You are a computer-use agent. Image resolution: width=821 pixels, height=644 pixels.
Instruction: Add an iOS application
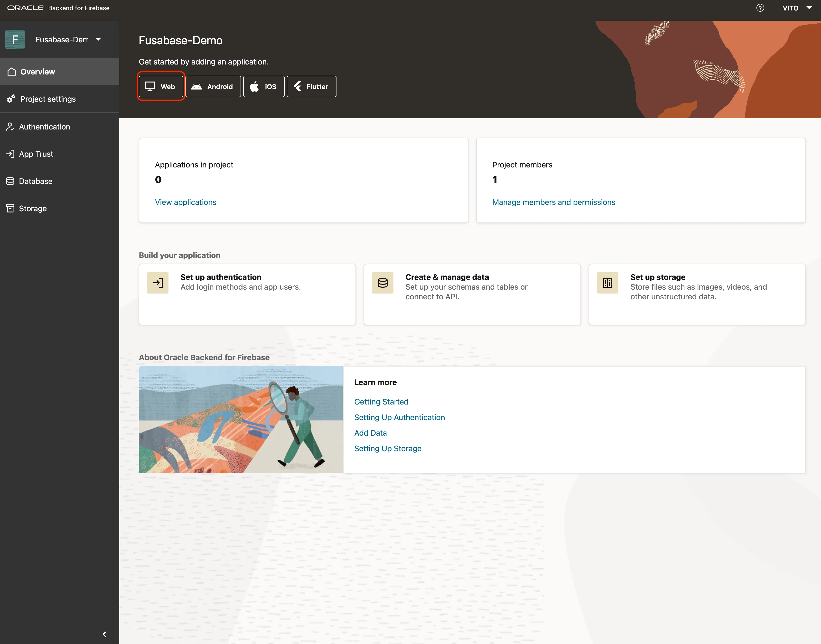(264, 86)
